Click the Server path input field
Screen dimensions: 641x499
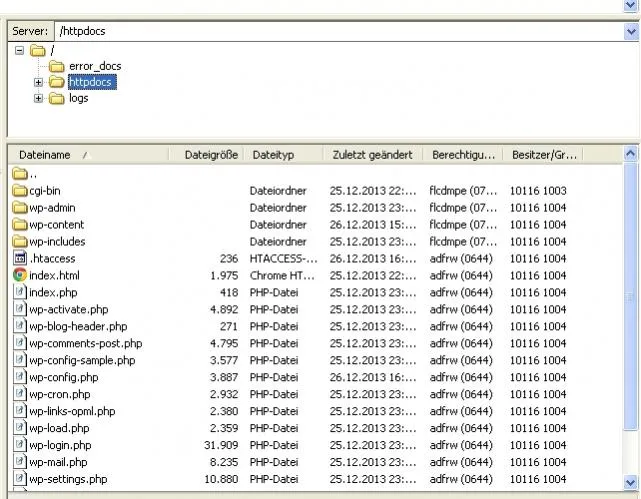click(339, 31)
